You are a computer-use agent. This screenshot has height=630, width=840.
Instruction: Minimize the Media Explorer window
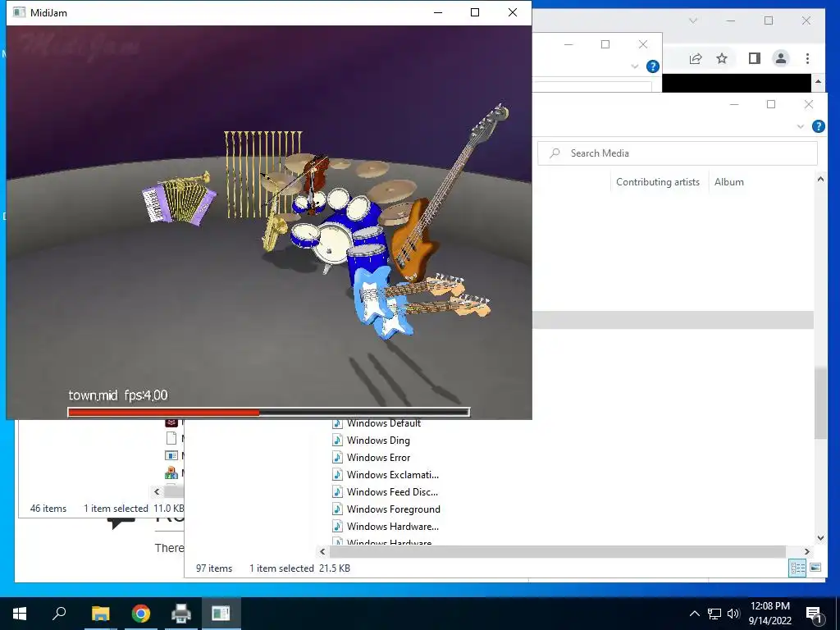point(734,104)
